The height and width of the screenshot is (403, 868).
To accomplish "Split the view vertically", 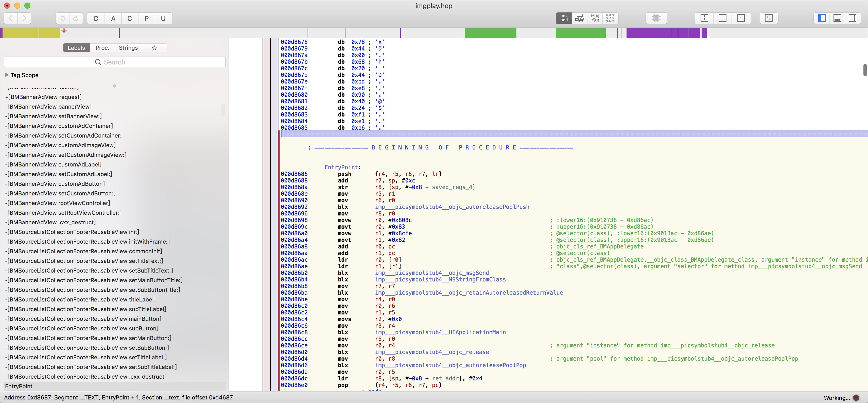I will coord(704,18).
